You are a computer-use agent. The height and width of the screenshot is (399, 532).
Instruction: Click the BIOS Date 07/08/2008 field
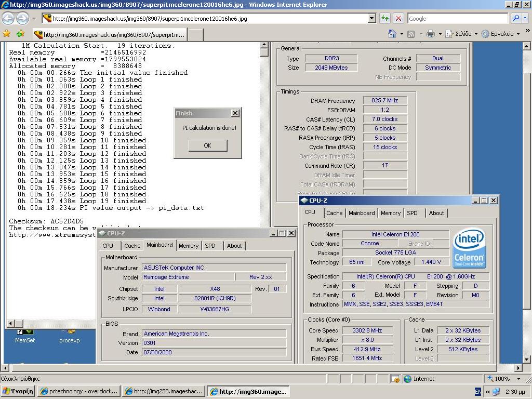[x=214, y=352]
